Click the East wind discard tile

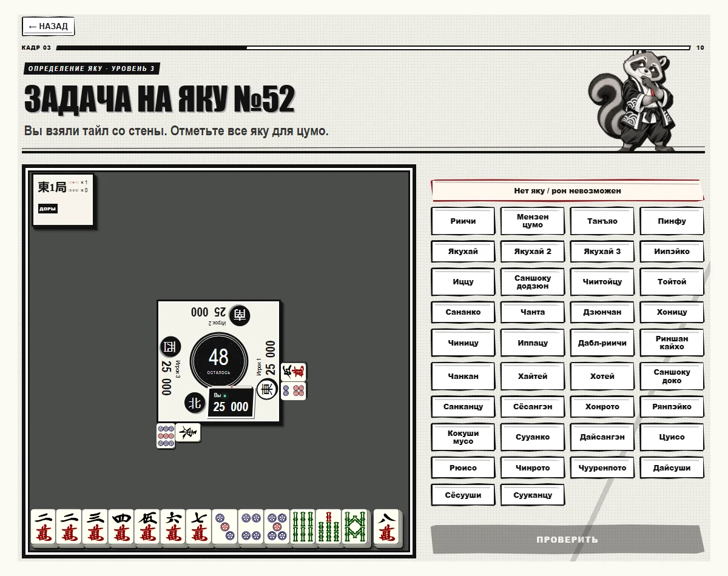[x=187, y=432]
